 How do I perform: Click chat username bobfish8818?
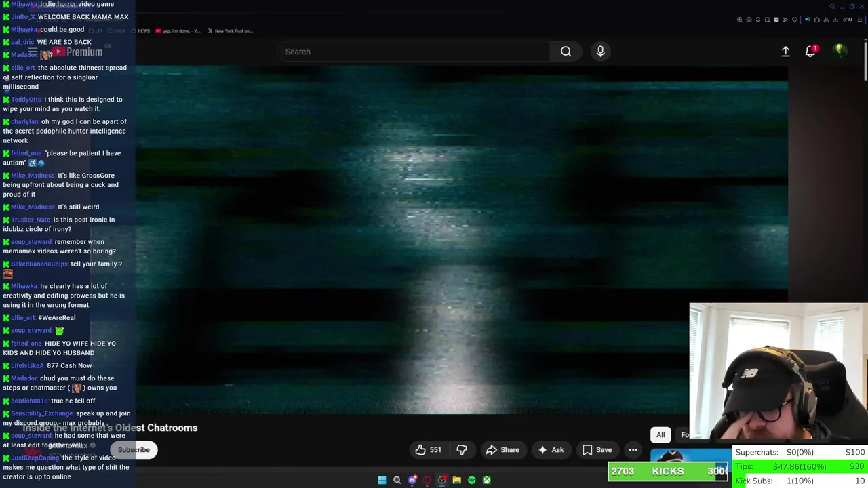coord(30,401)
